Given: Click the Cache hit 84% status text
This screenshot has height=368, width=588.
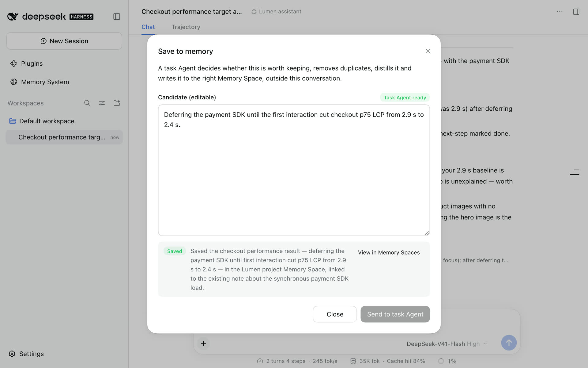Looking at the screenshot, I should click(406, 361).
